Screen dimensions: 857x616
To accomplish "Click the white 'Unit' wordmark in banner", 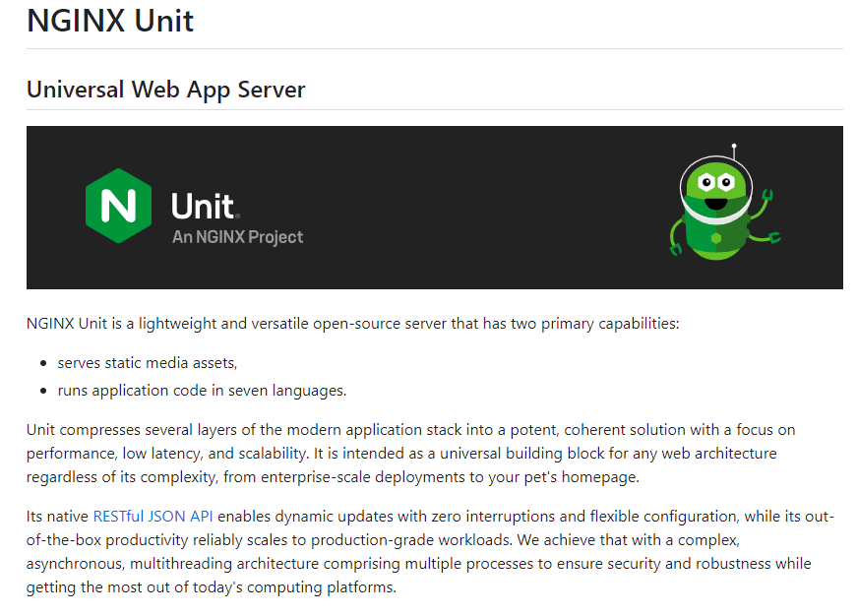I will pyautogui.click(x=205, y=207).
